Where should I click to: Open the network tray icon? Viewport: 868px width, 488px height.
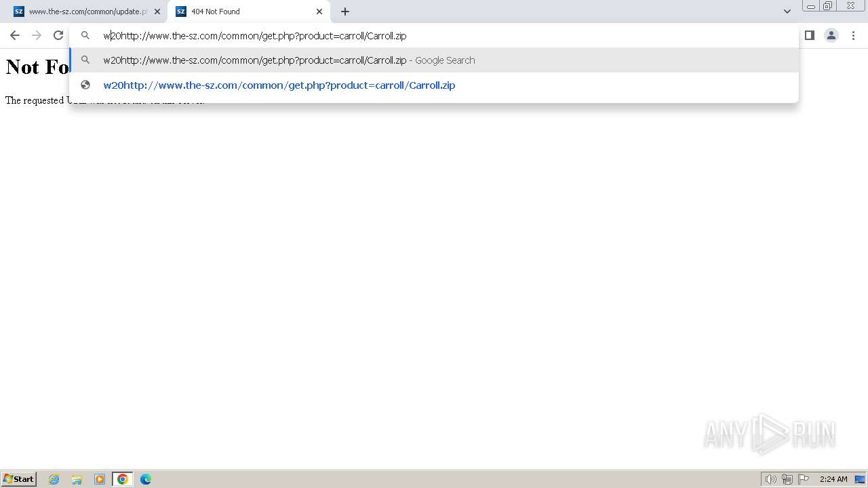click(787, 479)
